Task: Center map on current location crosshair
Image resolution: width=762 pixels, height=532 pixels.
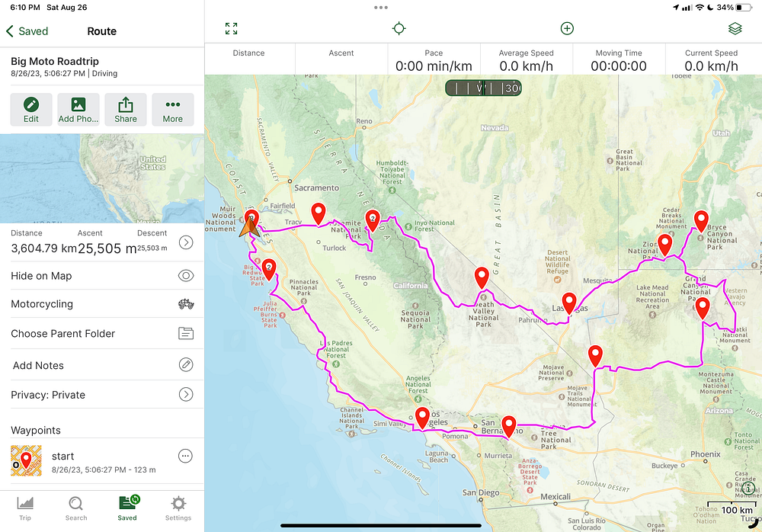Action: 399,29
